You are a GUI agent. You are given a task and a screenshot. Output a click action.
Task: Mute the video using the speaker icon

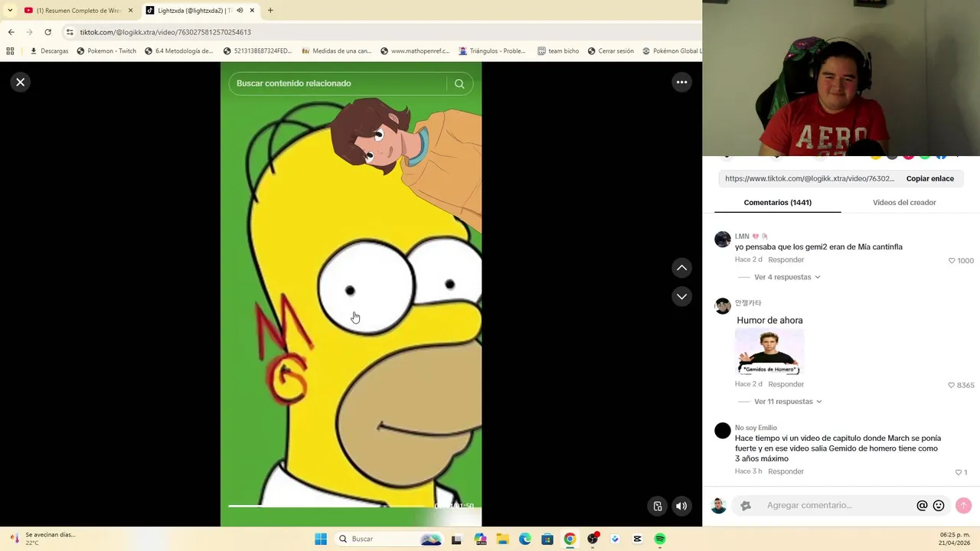pos(681,506)
